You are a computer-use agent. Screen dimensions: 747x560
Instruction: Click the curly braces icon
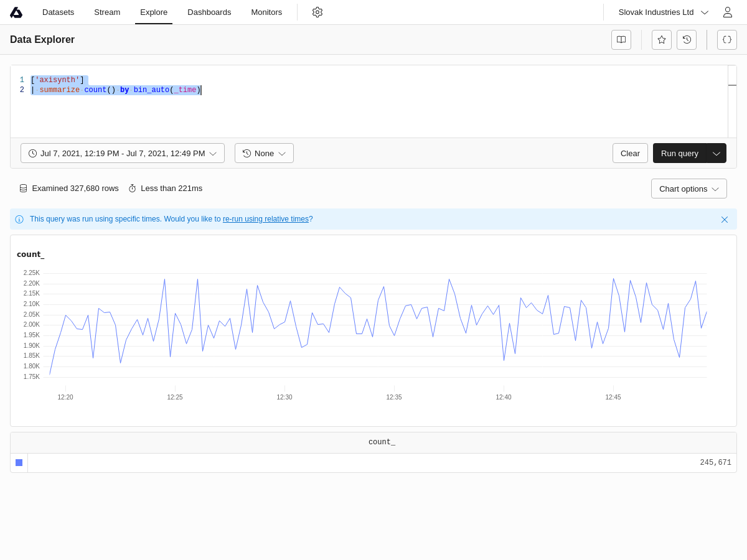point(727,40)
